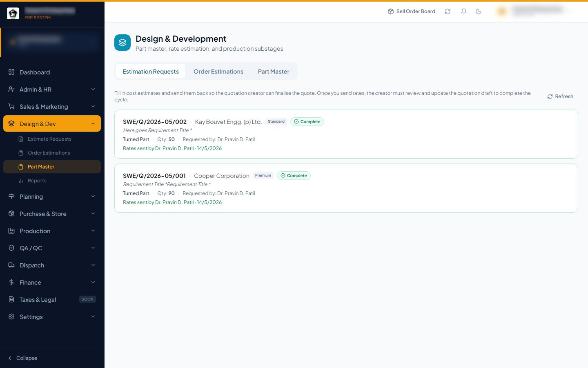Expand Purchase & Store chevron
This screenshot has width=588, height=368.
pyautogui.click(x=93, y=214)
